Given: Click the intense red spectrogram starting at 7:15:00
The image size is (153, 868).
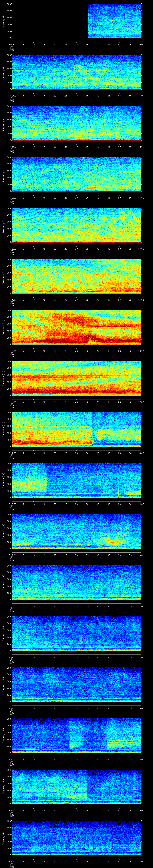Looking at the screenshot, I should coord(77,327).
